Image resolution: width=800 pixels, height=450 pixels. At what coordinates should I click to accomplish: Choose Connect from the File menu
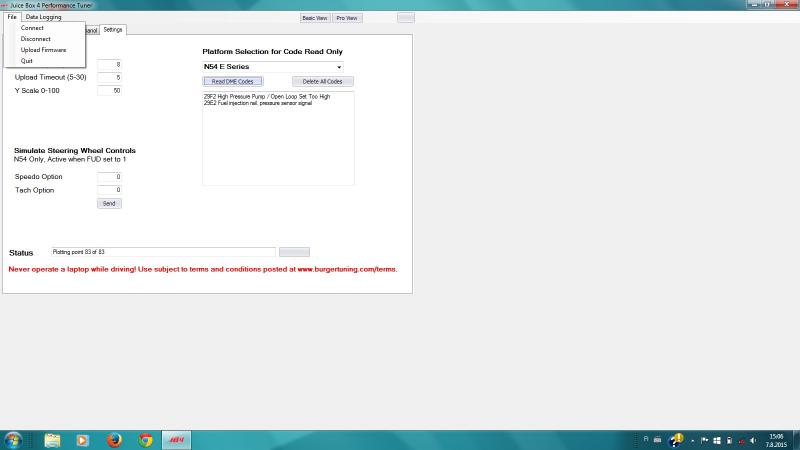click(x=32, y=28)
